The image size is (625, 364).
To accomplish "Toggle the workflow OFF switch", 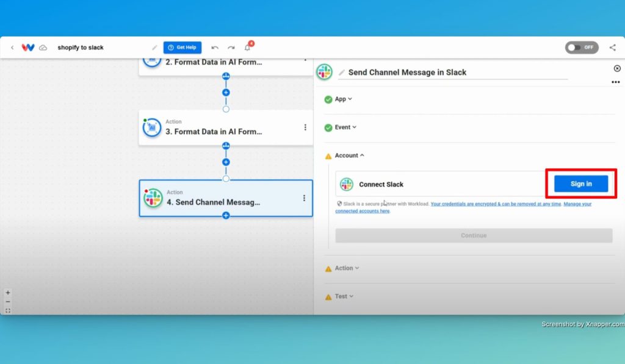I will point(582,48).
